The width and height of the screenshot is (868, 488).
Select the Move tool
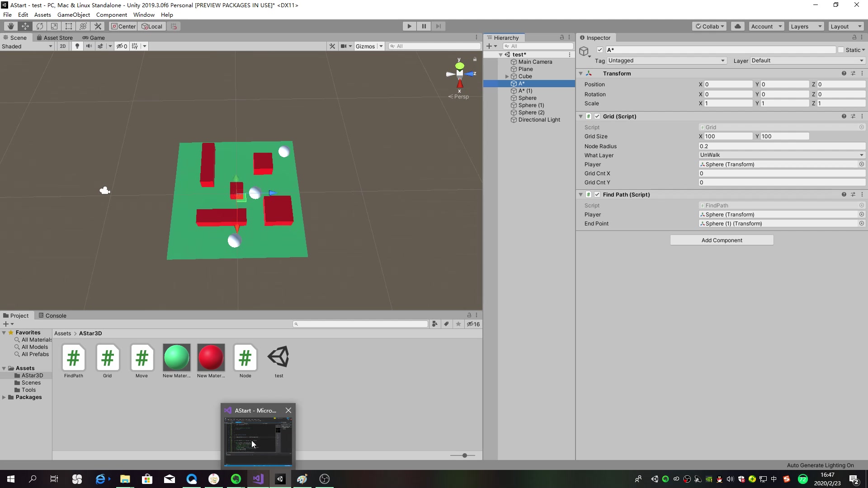(x=25, y=26)
